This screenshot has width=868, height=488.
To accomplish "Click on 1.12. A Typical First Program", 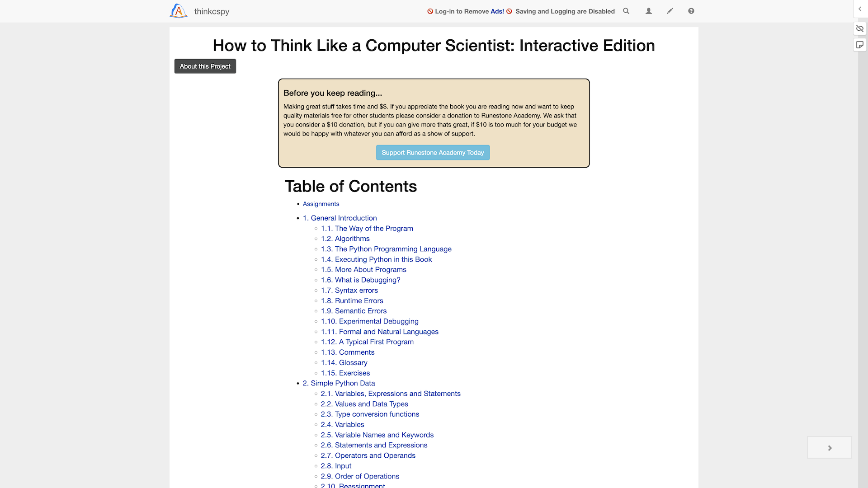I will (367, 342).
